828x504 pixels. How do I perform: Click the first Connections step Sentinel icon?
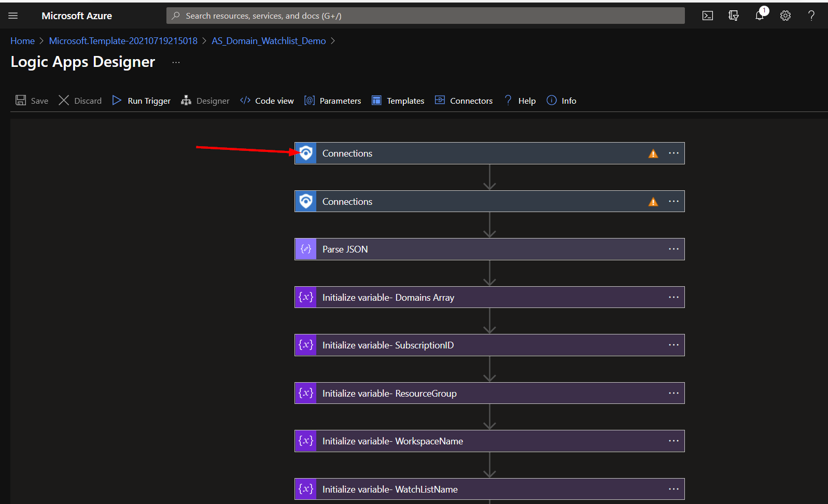(x=306, y=153)
